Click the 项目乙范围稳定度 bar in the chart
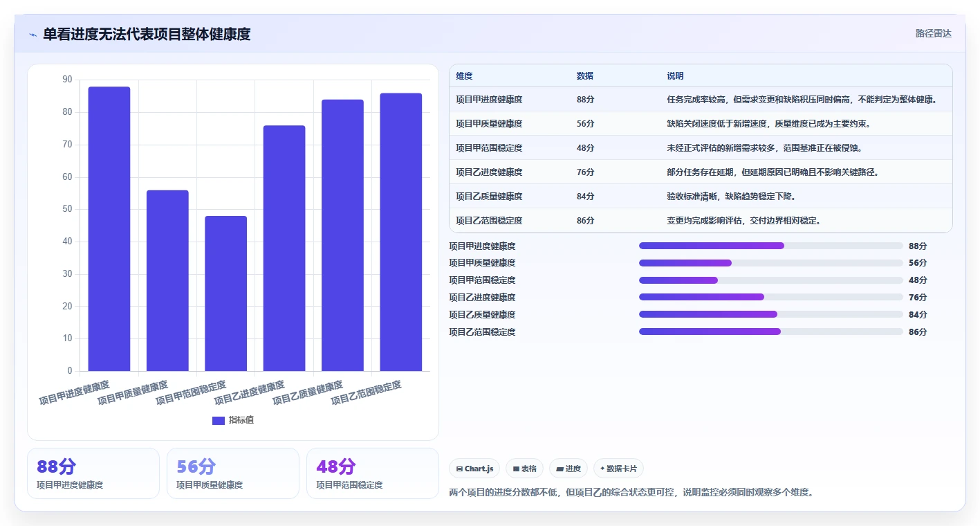Image resolution: width=980 pixels, height=526 pixels. coord(401,232)
